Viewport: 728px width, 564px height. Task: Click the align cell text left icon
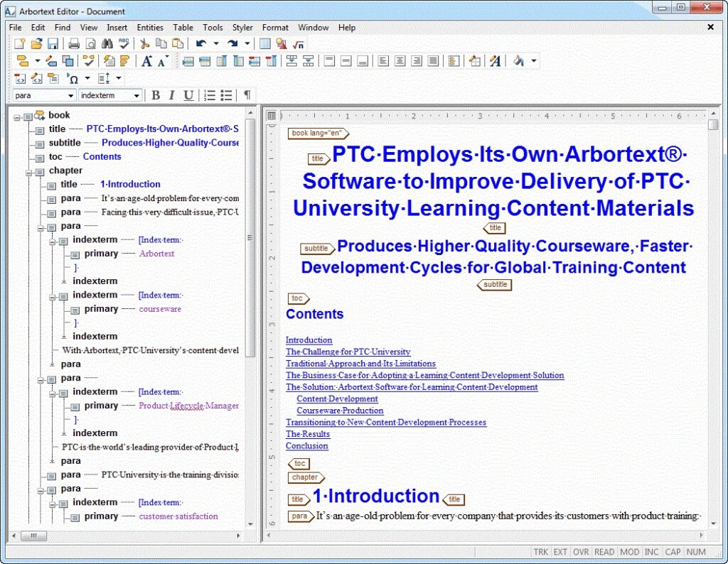click(x=383, y=61)
